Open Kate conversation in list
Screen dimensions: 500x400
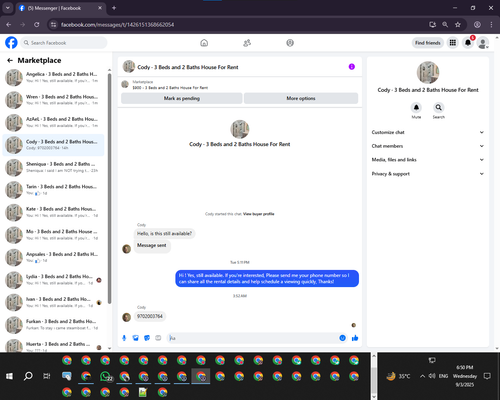point(53,212)
